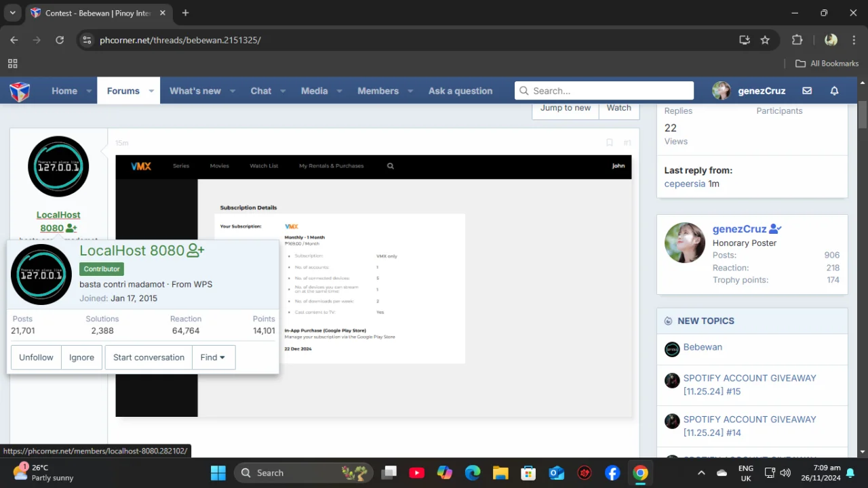Open Copilot from the taskbar
Image resolution: width=868 pixels, height=488 pixels.
coord(445,473)
